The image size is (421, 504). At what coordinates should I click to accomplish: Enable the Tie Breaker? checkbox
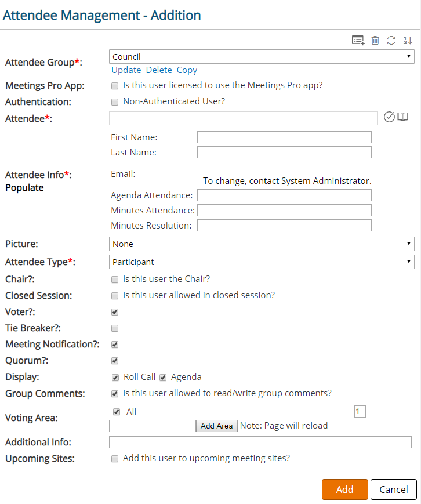point(114,328)
